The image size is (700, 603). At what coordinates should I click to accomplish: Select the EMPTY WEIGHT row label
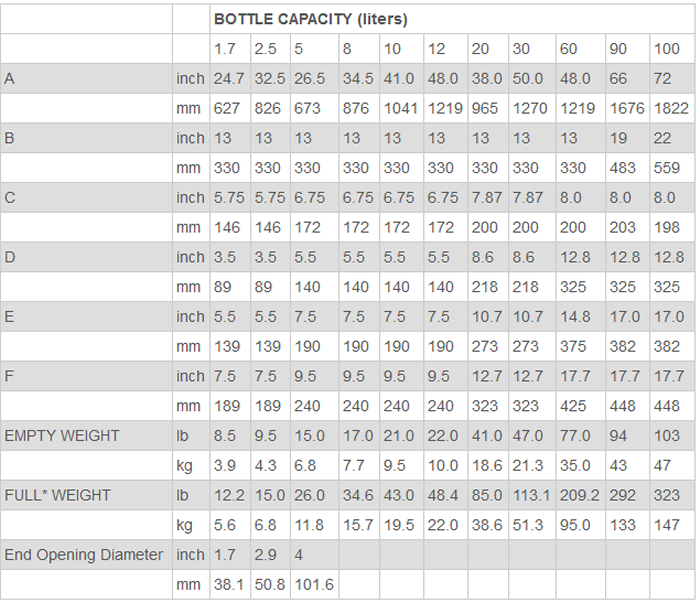coord(62,436)
